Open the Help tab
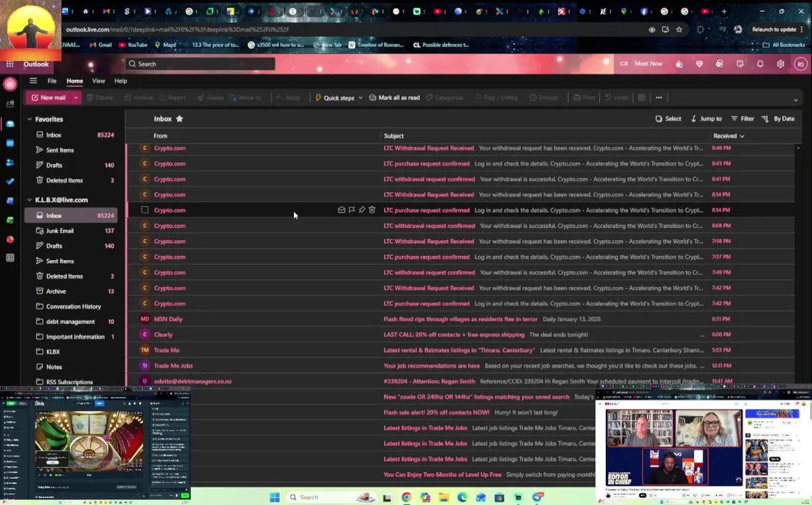 point(121,81)
